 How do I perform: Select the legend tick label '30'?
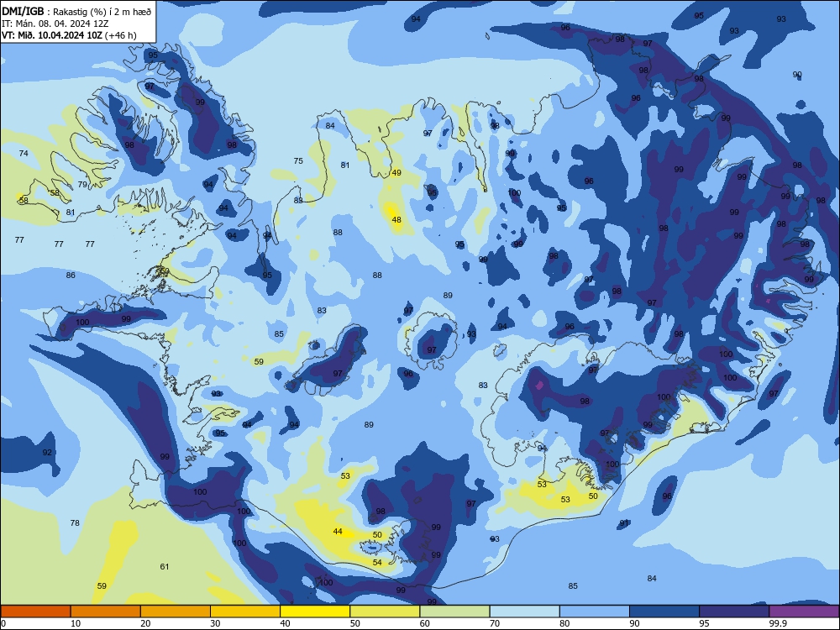click(x=215, y=623)
